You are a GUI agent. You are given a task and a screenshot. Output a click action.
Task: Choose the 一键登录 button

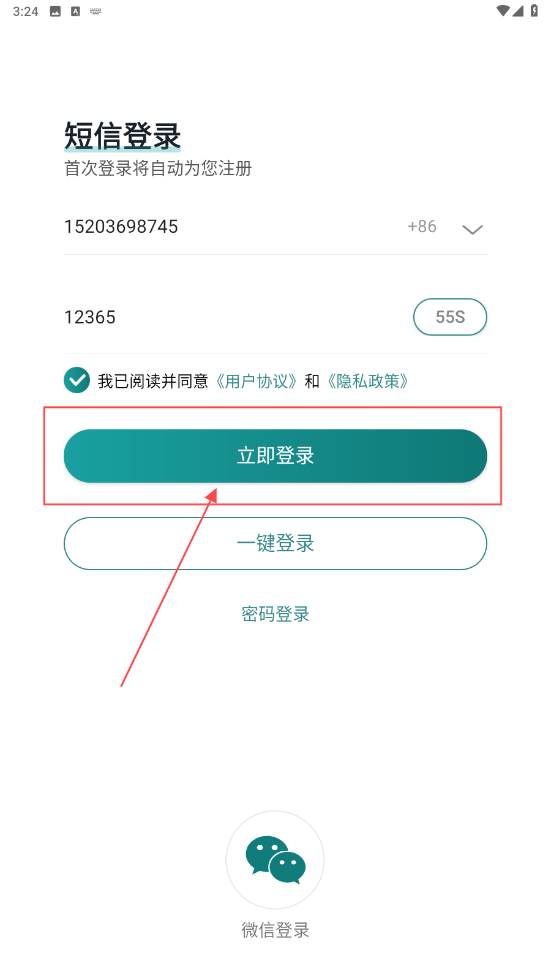tap(275, 543)
